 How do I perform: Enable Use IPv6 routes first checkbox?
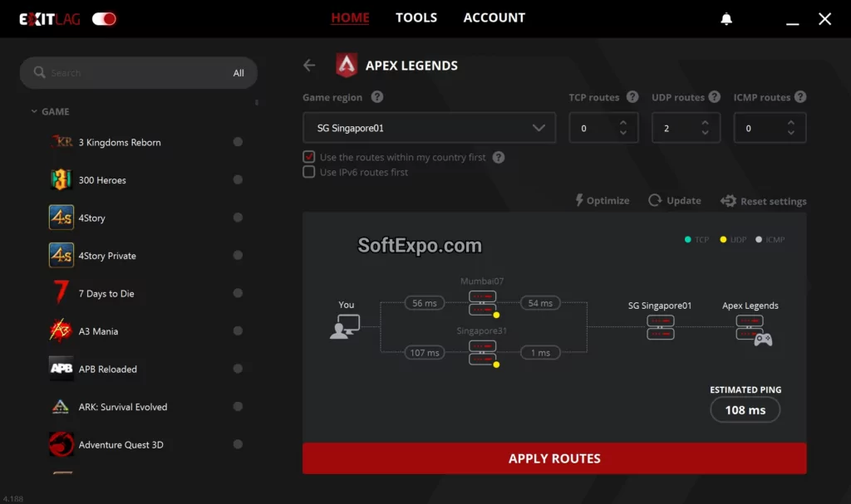(x=309, y=172)
